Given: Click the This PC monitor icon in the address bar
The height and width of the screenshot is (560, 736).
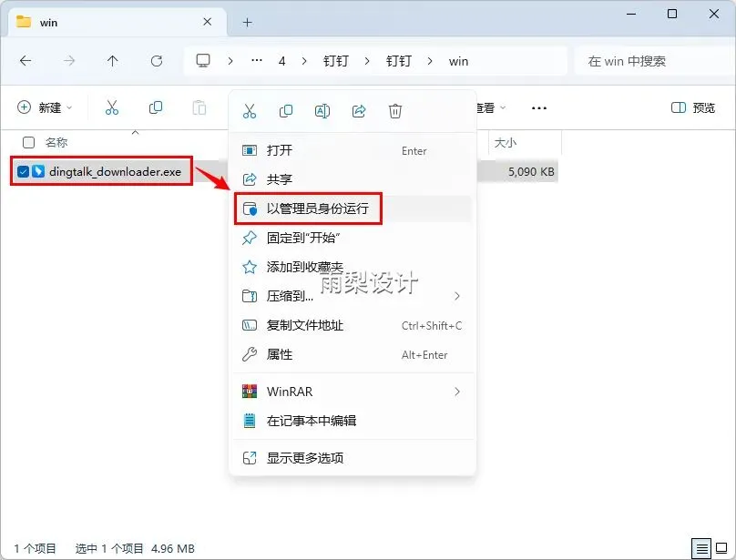Looking at the screenshot, I should [203, 61].
